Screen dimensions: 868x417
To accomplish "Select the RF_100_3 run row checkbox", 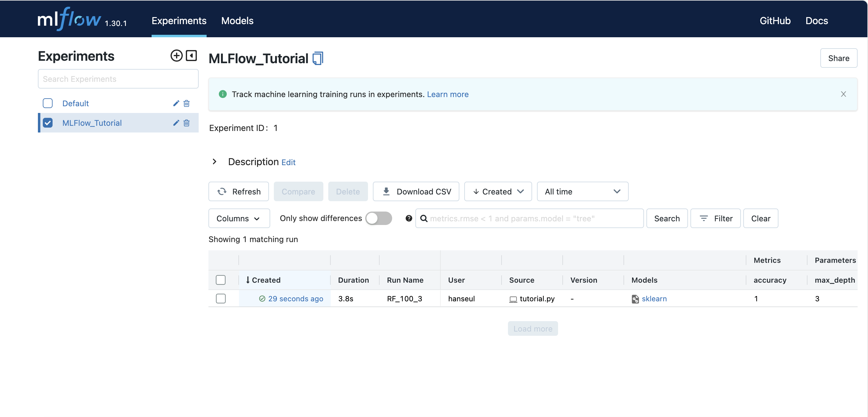I will point(221,299).
